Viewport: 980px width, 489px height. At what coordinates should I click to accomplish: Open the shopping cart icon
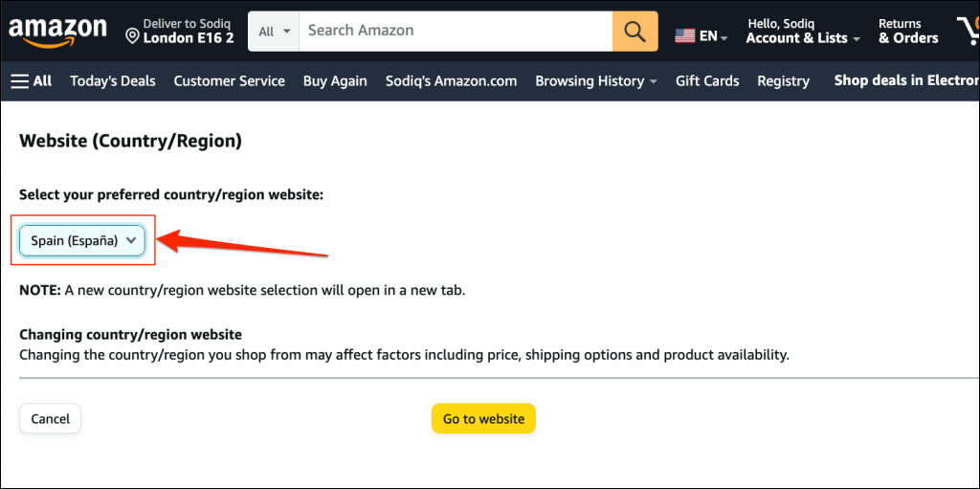click(967, 32)
